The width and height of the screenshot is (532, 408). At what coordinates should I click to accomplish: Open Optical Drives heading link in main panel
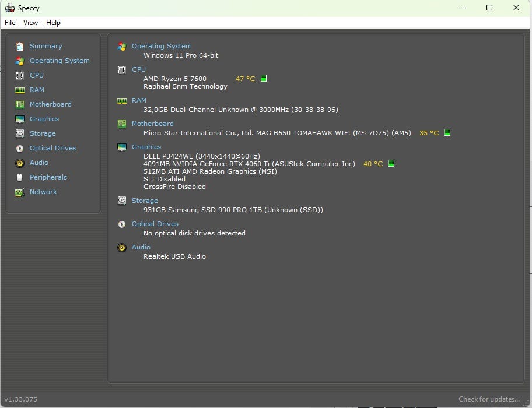155,224
